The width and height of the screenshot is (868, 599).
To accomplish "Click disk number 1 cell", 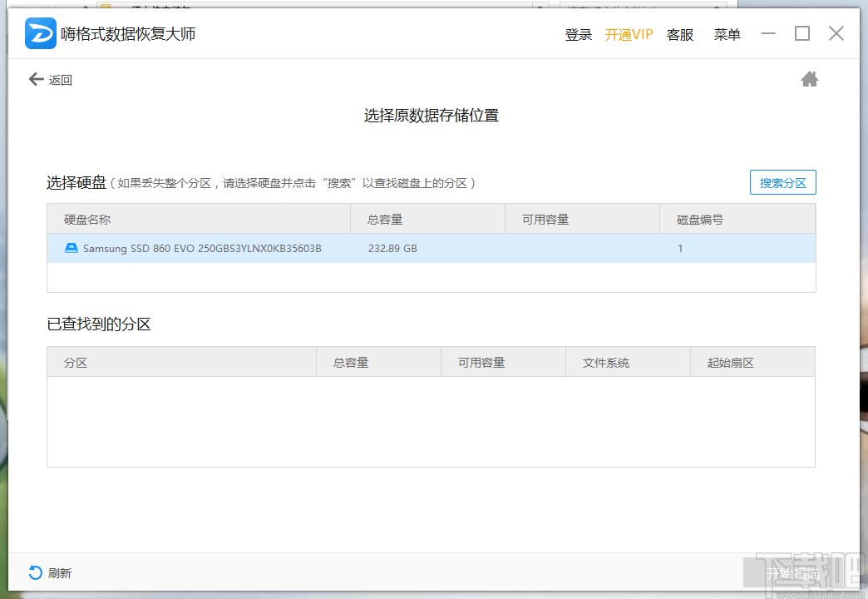I will coord(680,248).
